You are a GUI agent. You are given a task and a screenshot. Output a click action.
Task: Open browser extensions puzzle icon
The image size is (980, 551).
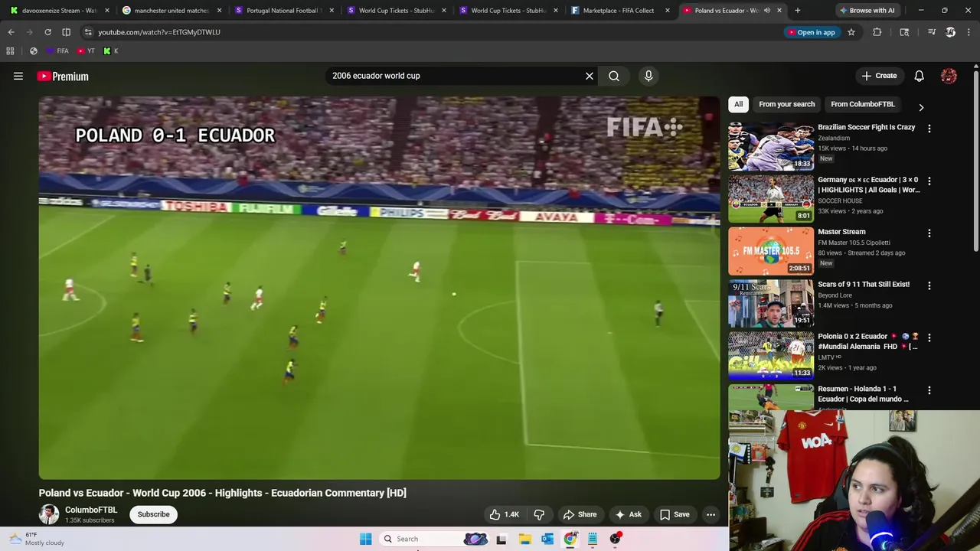pyautogui.click(x=877, y=32)
